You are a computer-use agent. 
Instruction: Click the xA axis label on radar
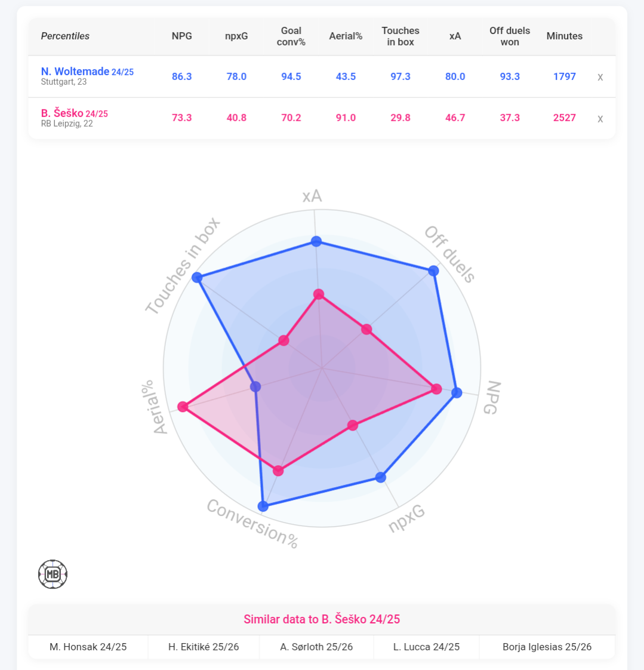[312, 196]
